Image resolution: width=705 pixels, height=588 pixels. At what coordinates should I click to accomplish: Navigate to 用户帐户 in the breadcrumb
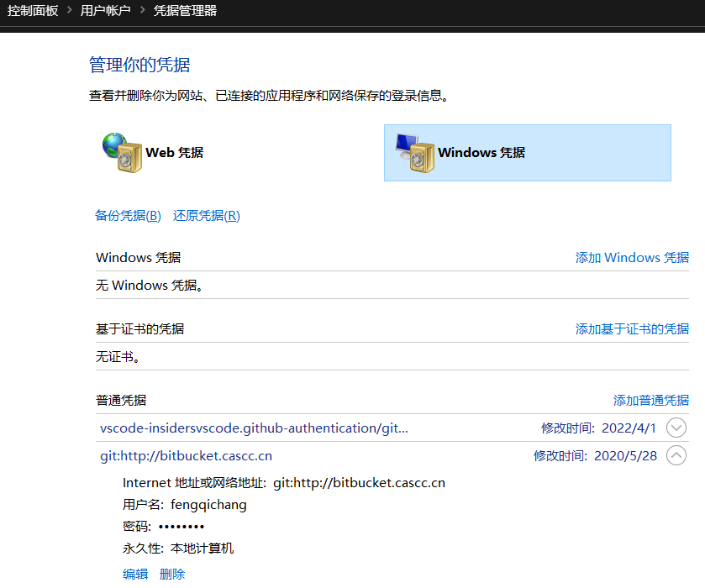point(106,11)
